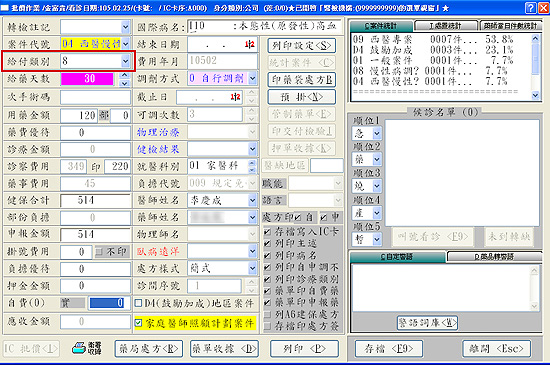
Task: Switch to the C自定警語 tab
Action: (x=397, y=257)
